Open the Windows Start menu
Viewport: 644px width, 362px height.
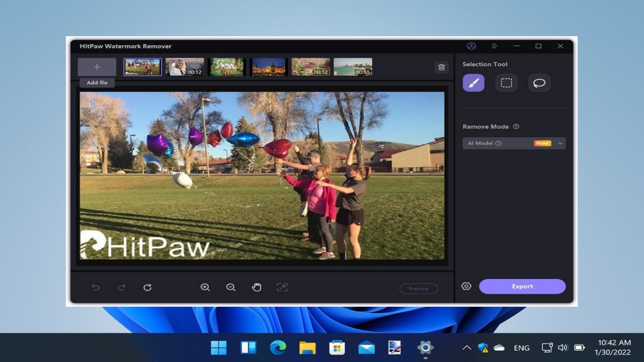point(219,347)
